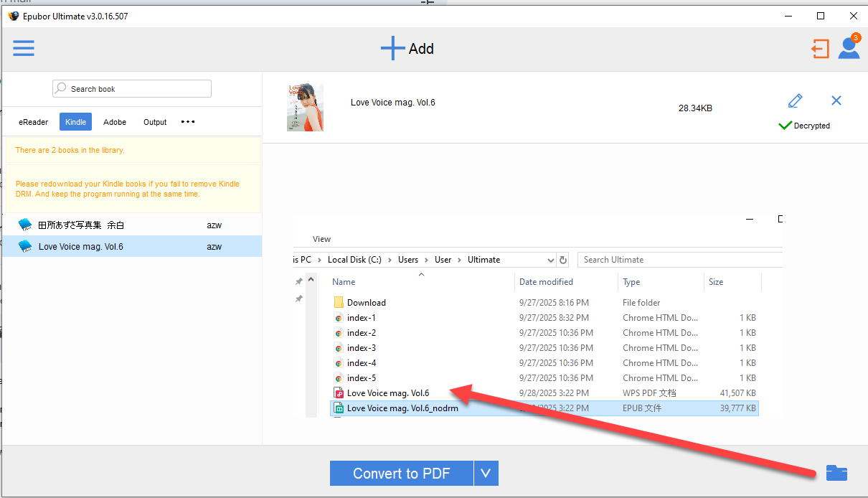Click the EPUB 文件 type cell
Image resolution: width=868 pixels, height=498 pixels.
pos(642,408)
